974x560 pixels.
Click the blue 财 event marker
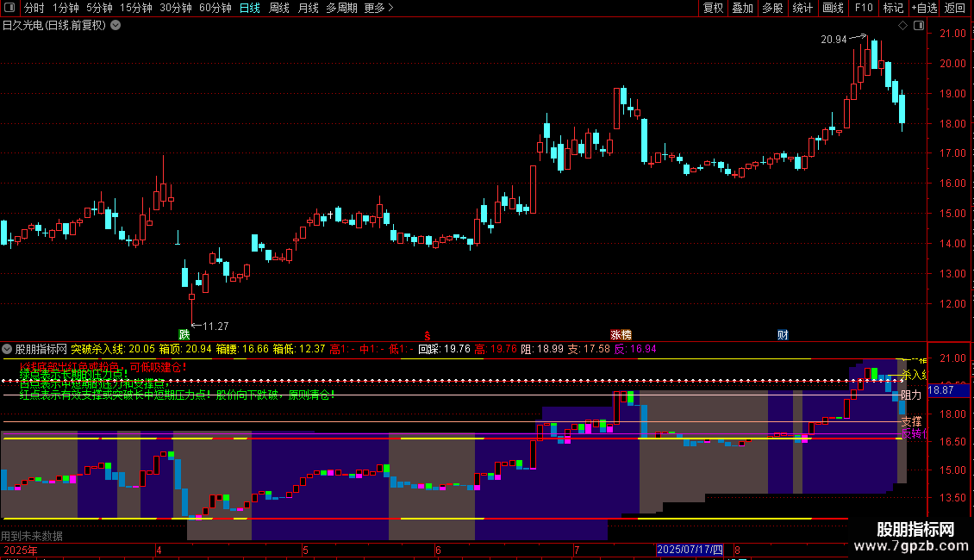click(x=783, y=334)
